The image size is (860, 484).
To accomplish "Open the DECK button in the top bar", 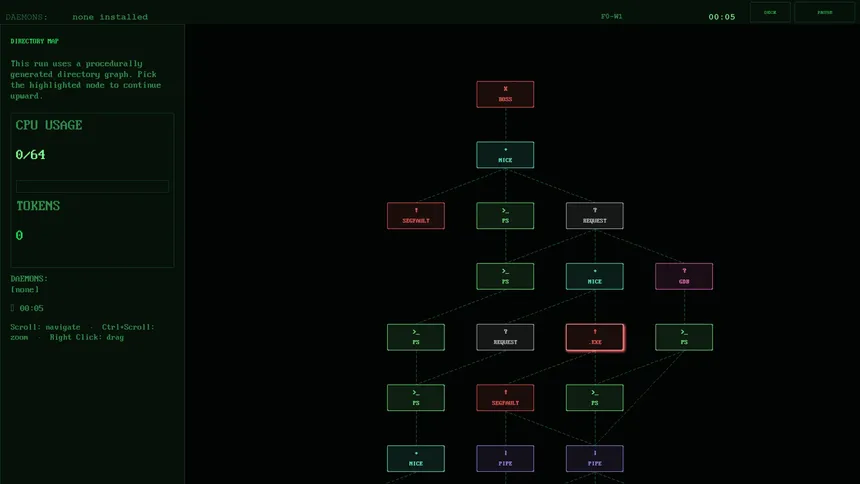I will pyautogui.click(x=770, y=12).
